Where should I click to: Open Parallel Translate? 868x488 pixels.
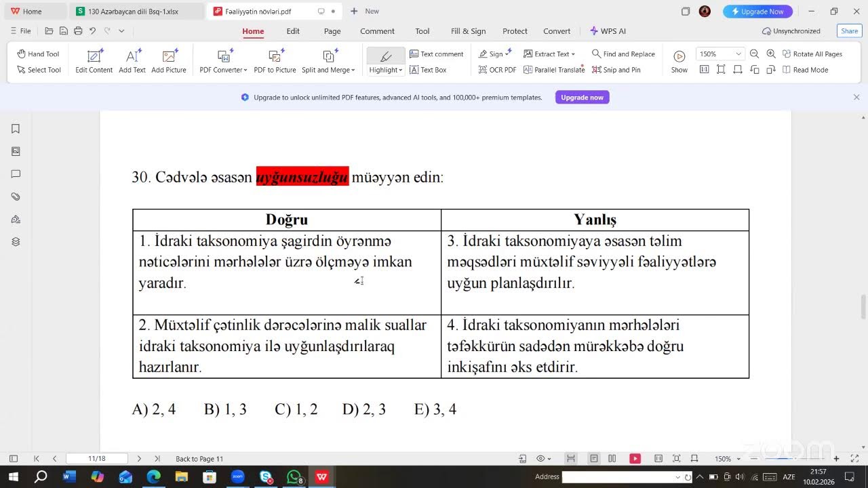coord(554,70)
